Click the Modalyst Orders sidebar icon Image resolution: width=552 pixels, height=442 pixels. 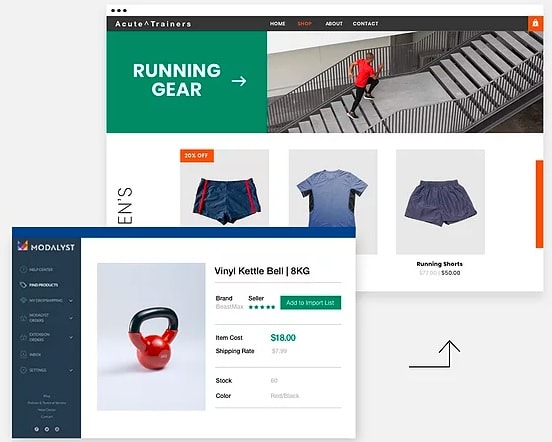(x=23, y=318)
